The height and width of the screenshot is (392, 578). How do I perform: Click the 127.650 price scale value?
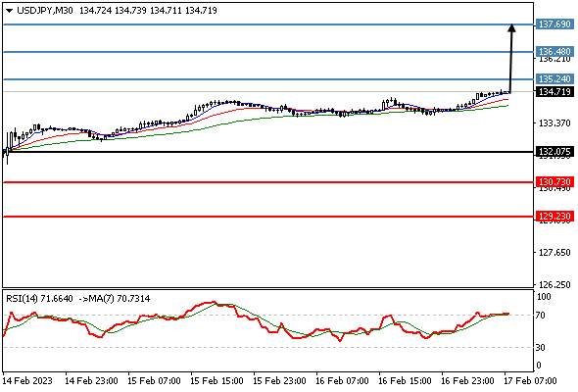(x=554, y=253)
